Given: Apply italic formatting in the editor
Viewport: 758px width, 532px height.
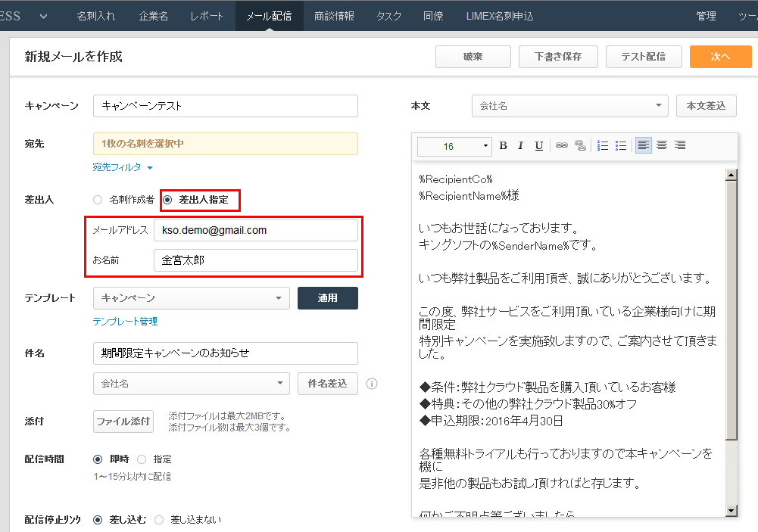Looking at the screenshot, I should coord(520,146).
